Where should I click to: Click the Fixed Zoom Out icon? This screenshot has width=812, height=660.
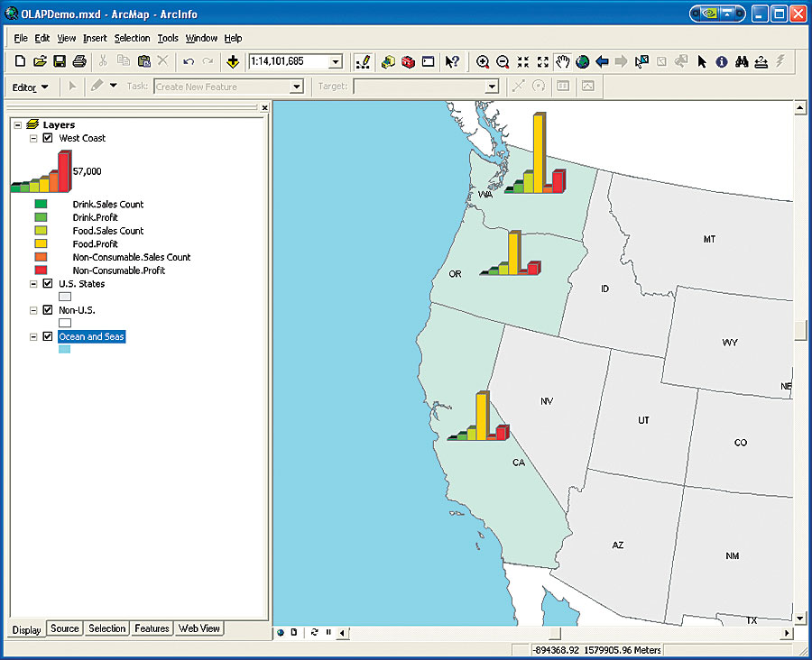click(x=543, y=61)
